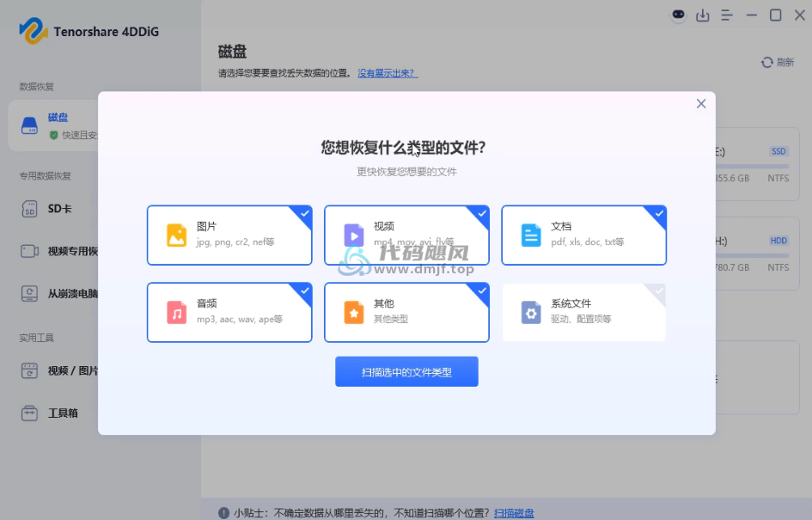Toggle the 图片 file type card
Viewport: 812px width, 520px height.
tap(229, 236)
